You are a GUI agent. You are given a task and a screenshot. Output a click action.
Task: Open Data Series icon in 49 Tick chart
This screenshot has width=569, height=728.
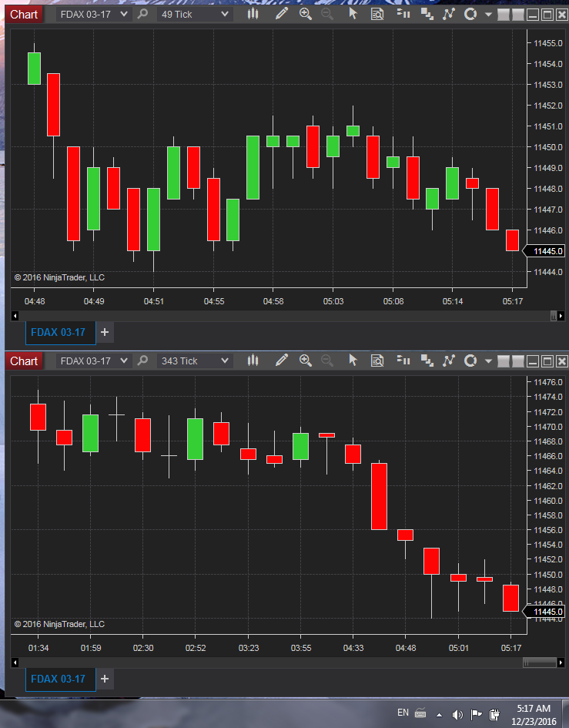tap(427, 14)
